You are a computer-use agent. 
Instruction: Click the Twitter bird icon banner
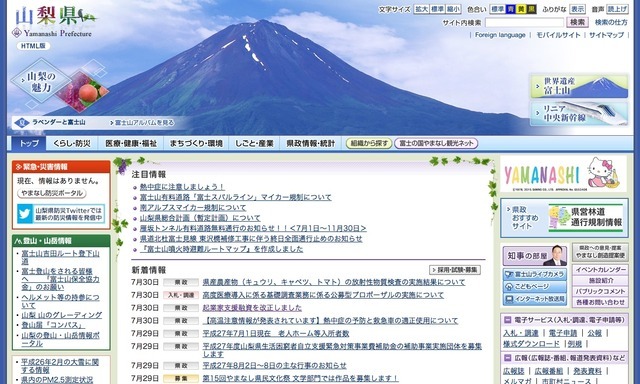(x=61, y=214)
